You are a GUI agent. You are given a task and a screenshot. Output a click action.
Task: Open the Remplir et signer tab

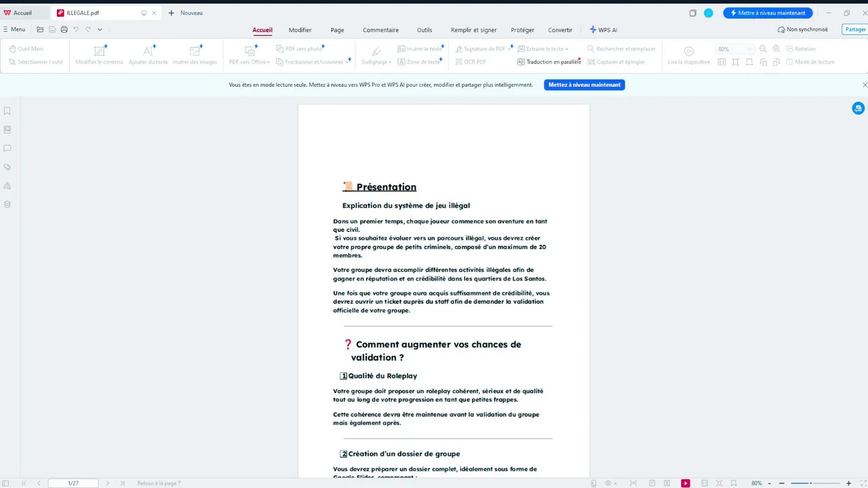pyautogui.click(x=473, y=30)
